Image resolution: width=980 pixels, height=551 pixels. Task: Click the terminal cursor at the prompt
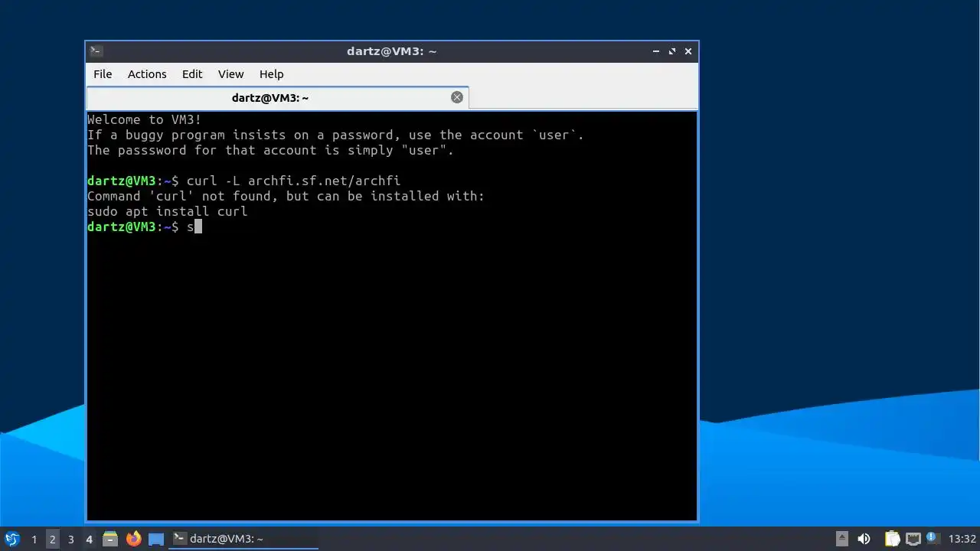click(x=198, y=227)
